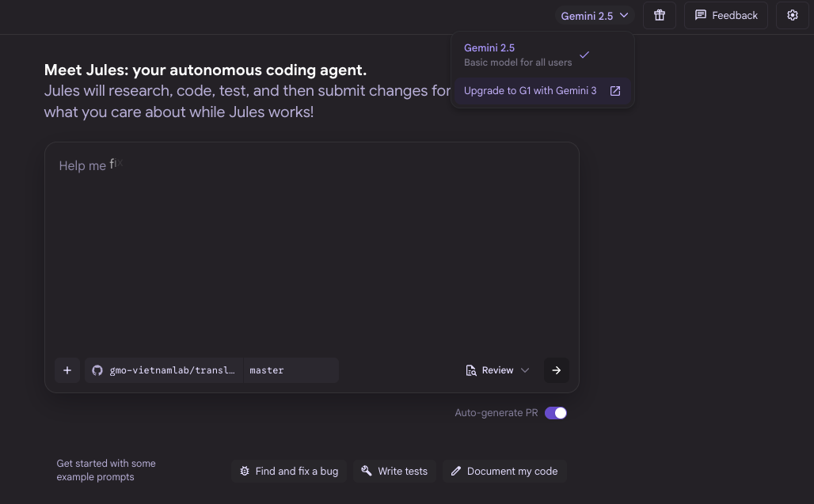Click the gift icon in header

660,15
